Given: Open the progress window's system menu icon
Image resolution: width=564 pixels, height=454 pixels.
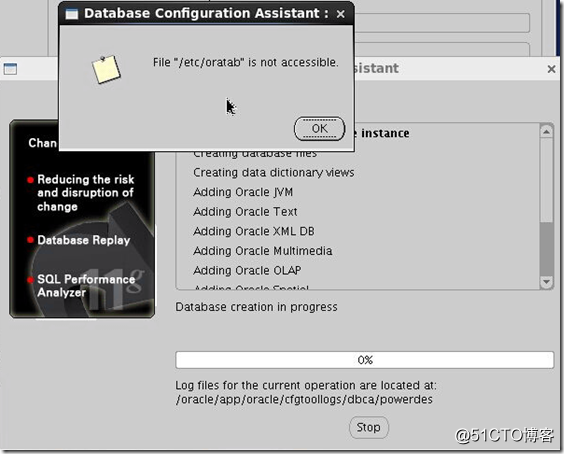Looking at the screenshot, I should click(x=10, y=69).
